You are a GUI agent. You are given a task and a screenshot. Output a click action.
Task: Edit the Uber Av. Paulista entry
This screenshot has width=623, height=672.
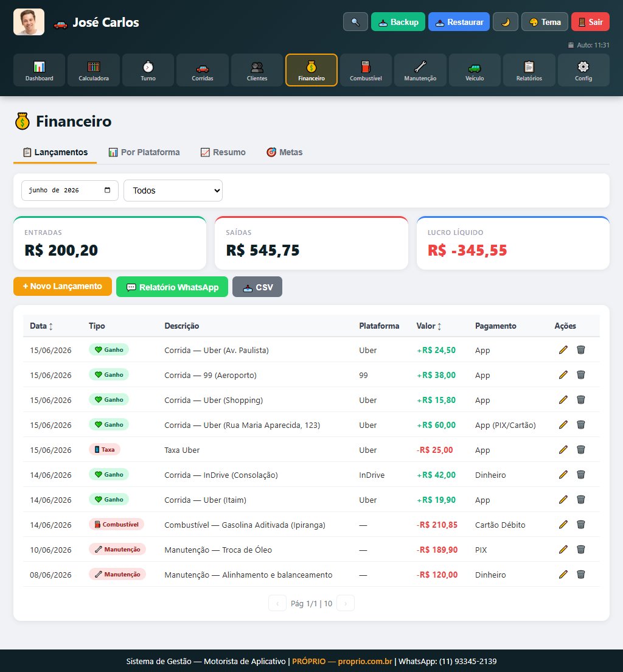tap(563, 350)
